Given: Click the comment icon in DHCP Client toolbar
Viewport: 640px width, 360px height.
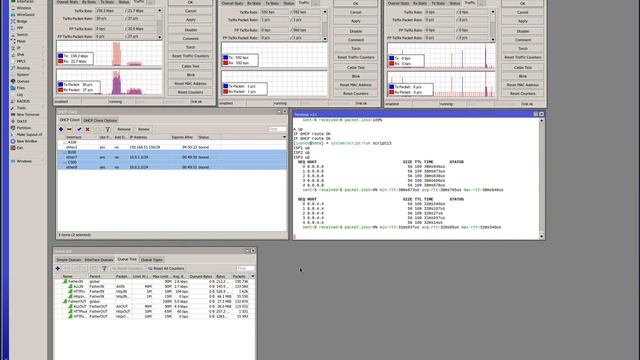Looking at the screenshot, I should [x=98, y=129].
